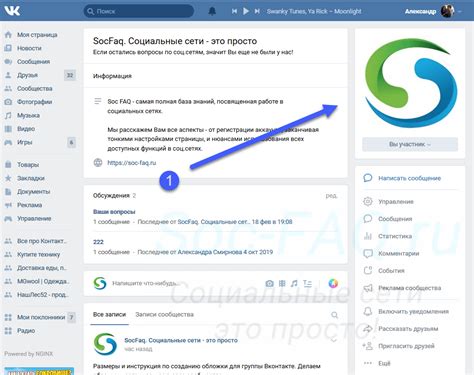Open Фотографии in left menu
The image size is (474, 375).
click(x=35, y=102)
